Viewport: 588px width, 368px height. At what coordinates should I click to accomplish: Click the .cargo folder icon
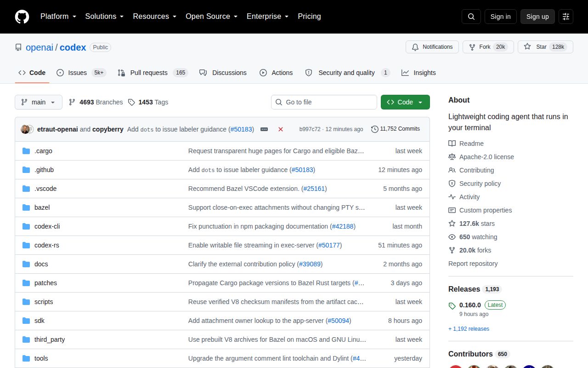[26, 151]
